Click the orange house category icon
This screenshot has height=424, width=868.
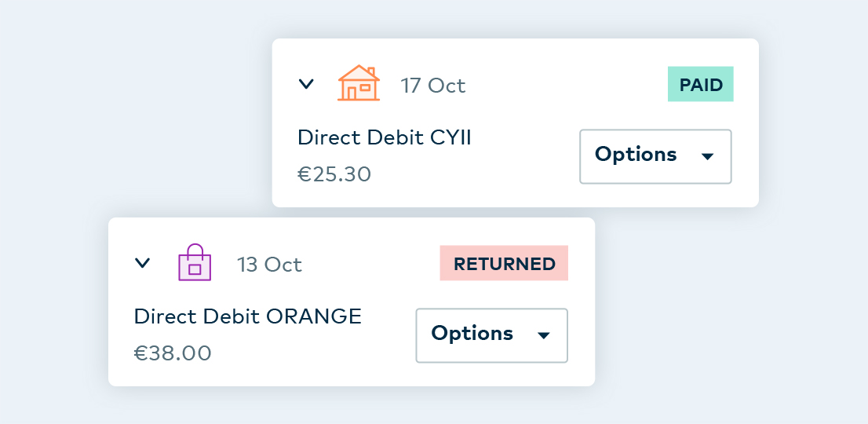[359, 83]
